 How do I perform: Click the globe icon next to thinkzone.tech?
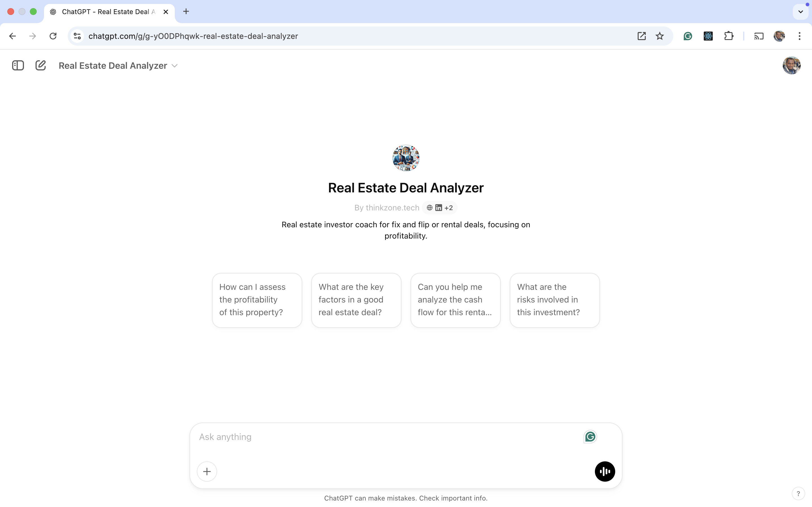pyautogui.click(x=429, y=208)
